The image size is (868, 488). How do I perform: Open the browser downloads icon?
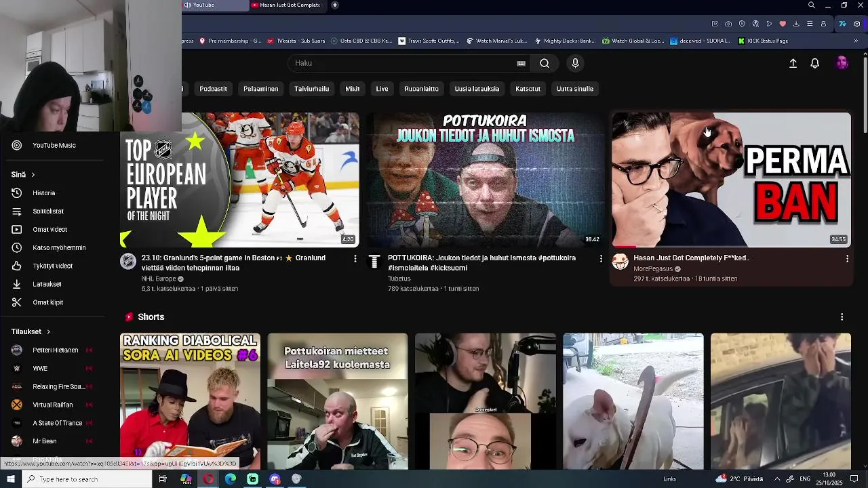click(x=796, y=24)
